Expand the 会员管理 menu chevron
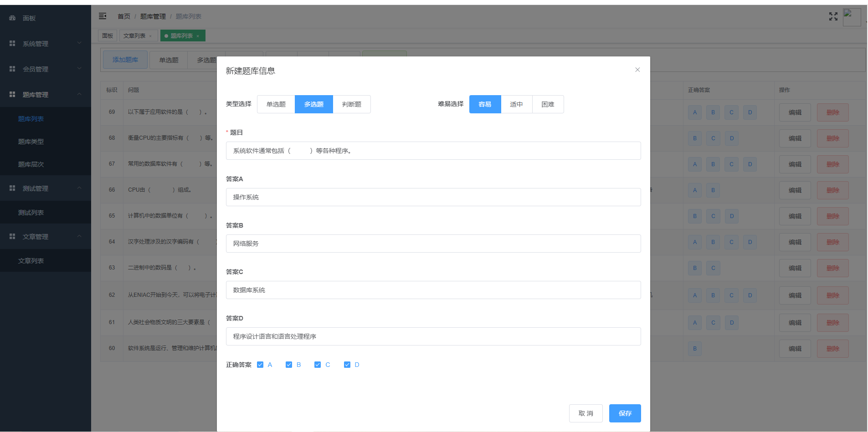 tap(79, 69)
